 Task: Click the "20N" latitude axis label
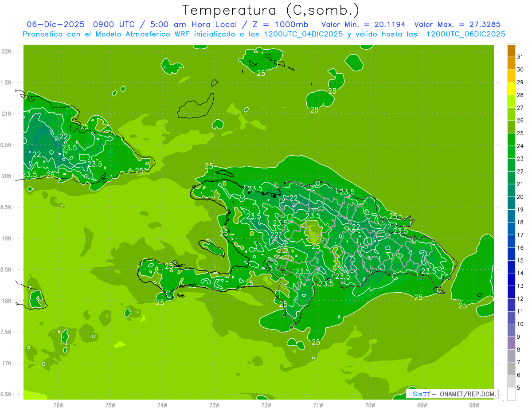(7, 176)
